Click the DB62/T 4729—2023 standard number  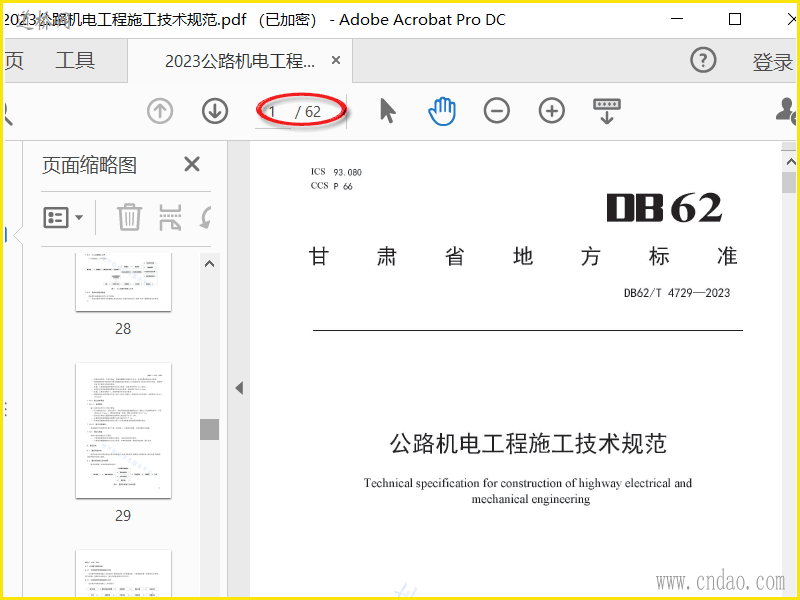(677, 293)
